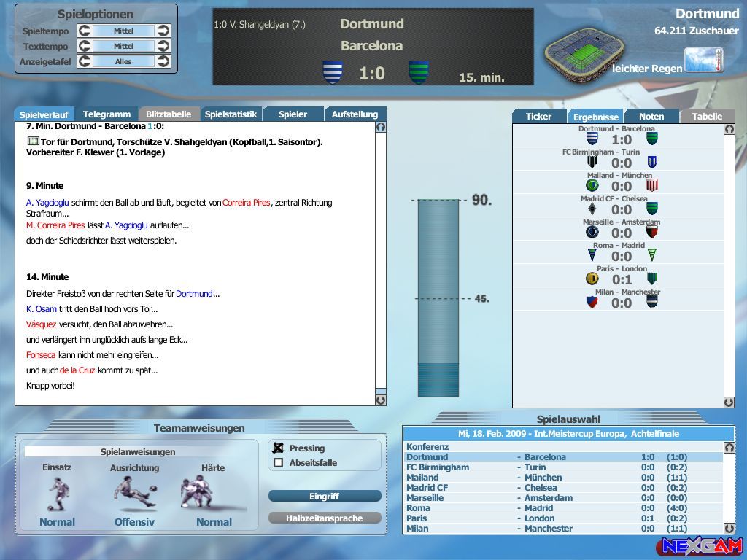Click Madrid CF crest in results

point(592,209)
